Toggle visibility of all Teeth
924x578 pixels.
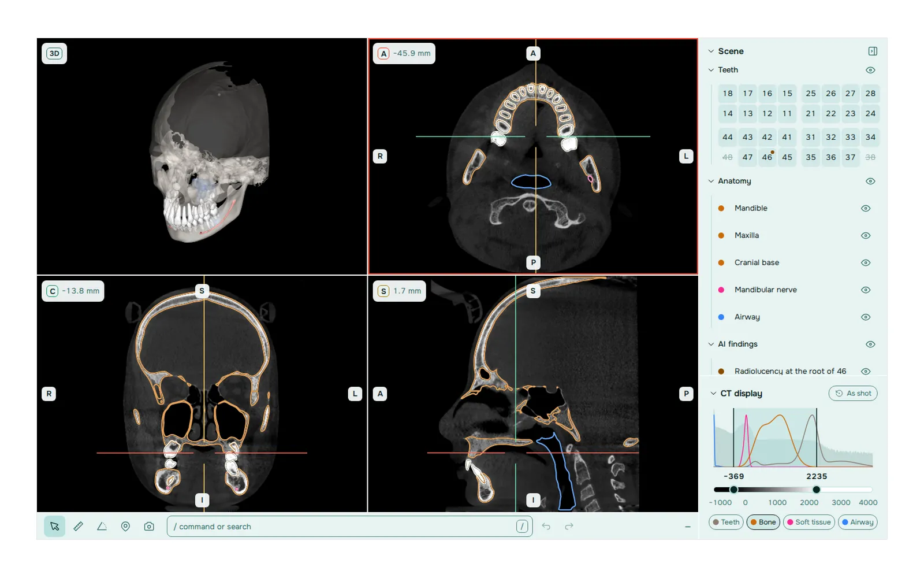tap(870, 70)
